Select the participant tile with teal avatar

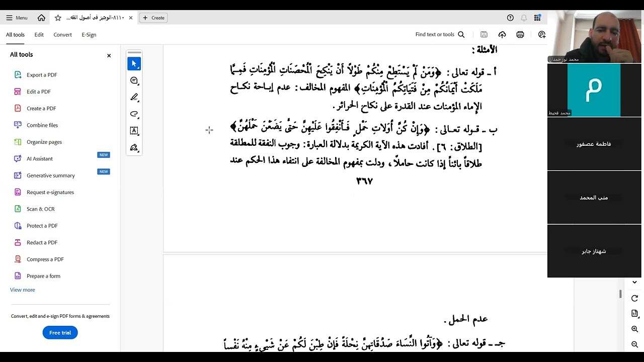[594, 90]
